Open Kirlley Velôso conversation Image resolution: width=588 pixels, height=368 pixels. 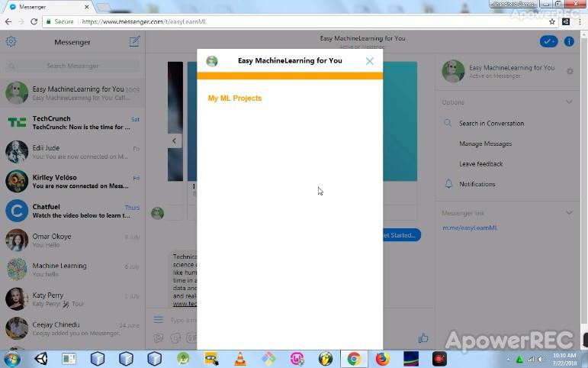72,181
